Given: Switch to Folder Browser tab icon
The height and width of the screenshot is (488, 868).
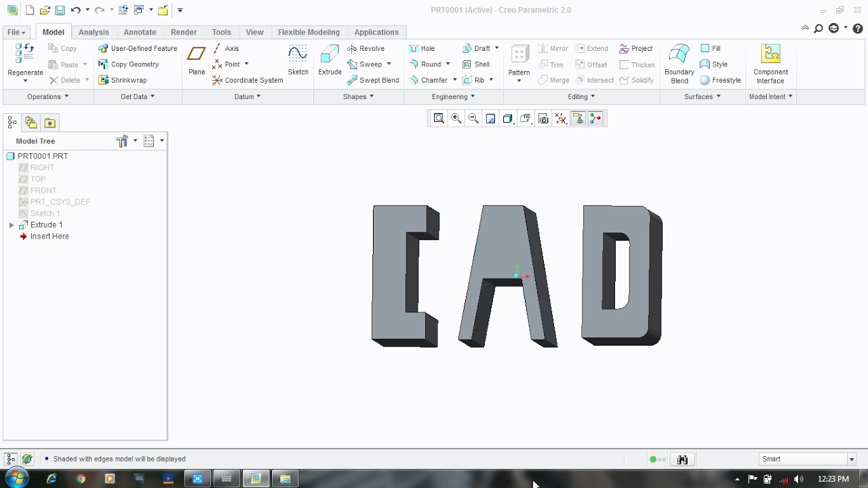Looking at the screenshot, I should pos(31,123).
